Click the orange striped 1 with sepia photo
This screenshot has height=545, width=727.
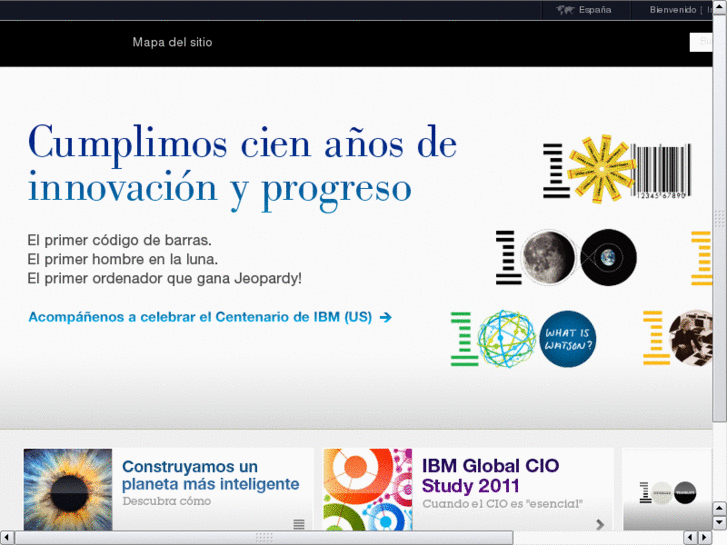coord(678,338)
